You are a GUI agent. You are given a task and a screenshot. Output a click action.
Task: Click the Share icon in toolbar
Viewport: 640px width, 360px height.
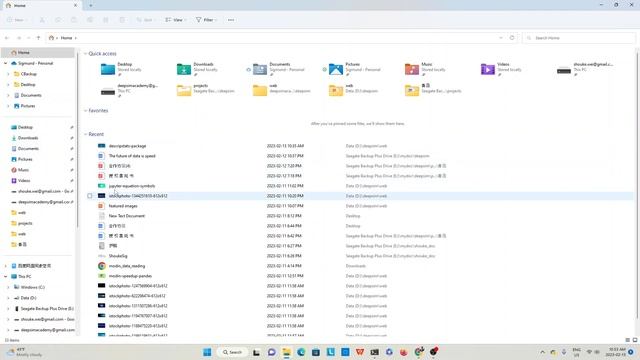(106, 20)
